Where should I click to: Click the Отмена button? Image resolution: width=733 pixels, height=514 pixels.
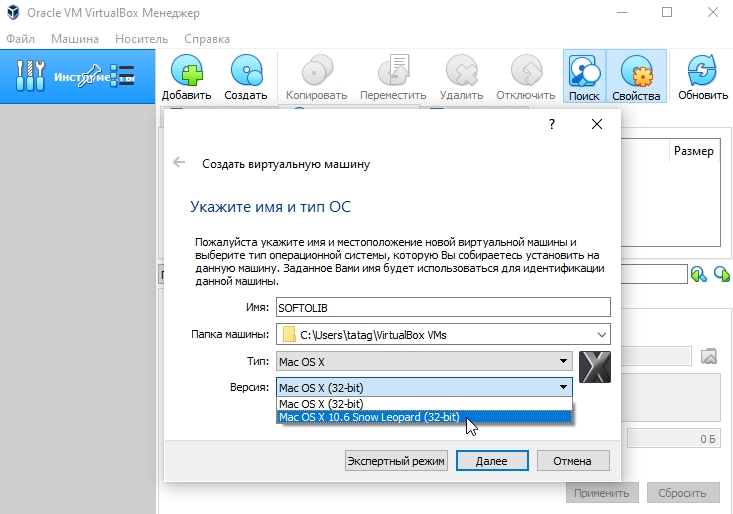[x=573, y=461]
